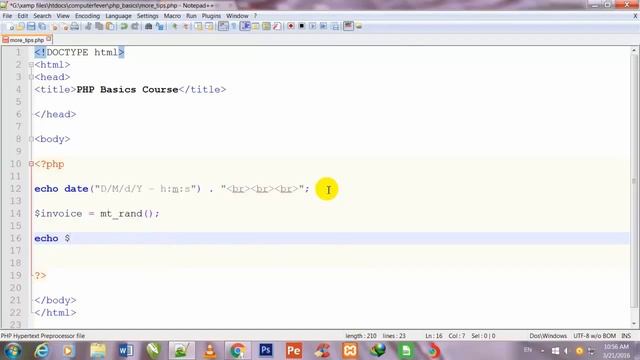This screenshot has height=360, width=640.
Task: Click '$invoice' on line 14
Action: coord(58,214)
